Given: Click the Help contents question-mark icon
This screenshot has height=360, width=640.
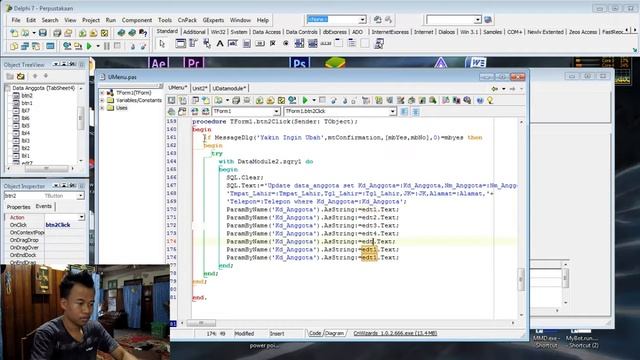Looking at the screenshot, I should (143, 33).
